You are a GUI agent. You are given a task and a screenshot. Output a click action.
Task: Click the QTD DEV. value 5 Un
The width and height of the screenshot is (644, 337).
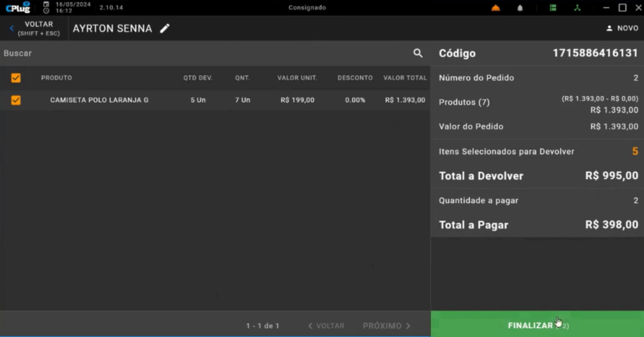click(198, 100)
